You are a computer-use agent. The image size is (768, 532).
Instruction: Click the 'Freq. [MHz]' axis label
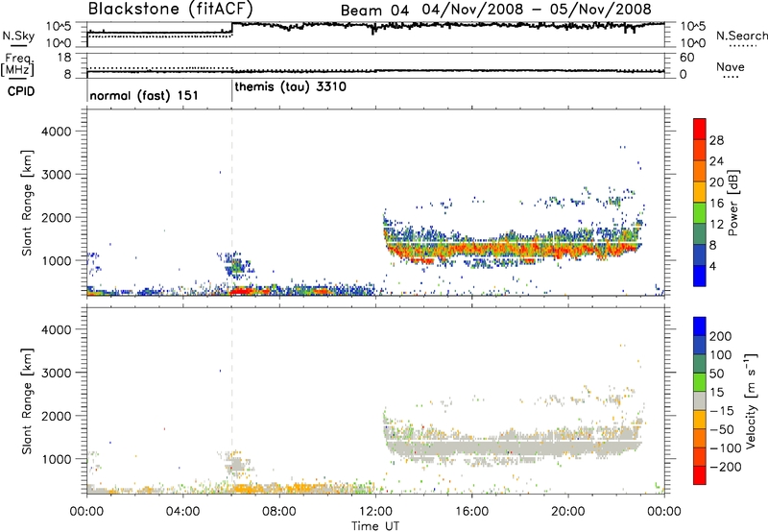[17, 64]
